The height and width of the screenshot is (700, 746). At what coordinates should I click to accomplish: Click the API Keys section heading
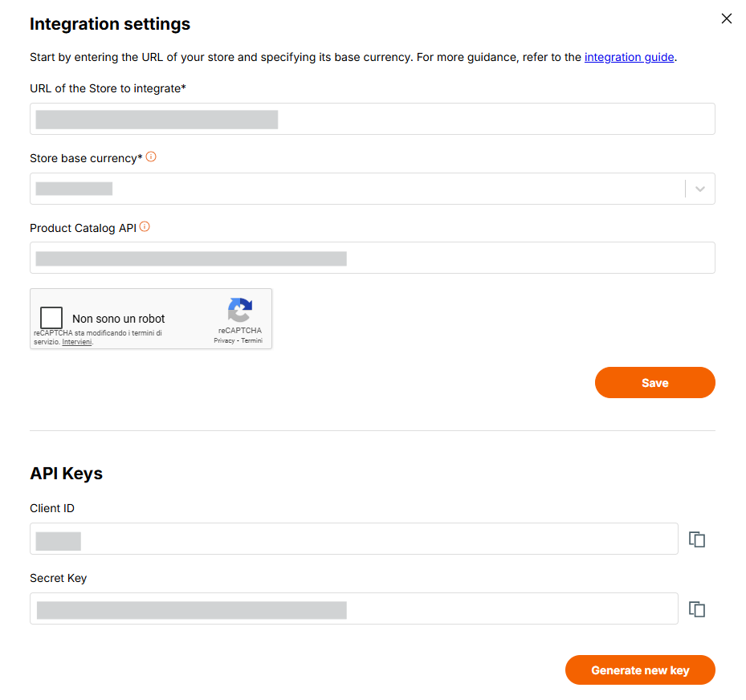(66, 474)
